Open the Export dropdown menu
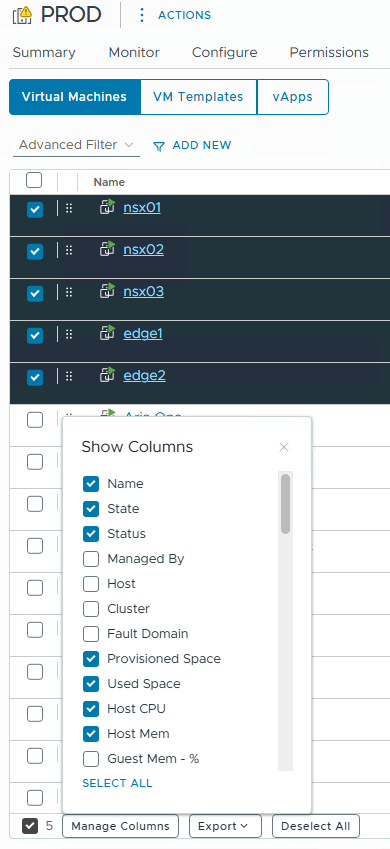 pyautogui.click(x=225, y=826)
